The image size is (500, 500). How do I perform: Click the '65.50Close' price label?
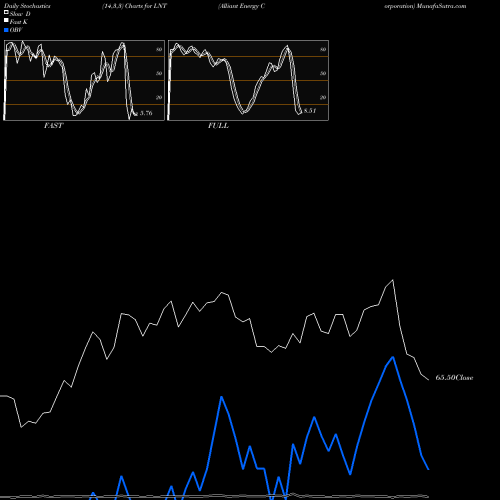pyautogui.click(x=454, y=377)
